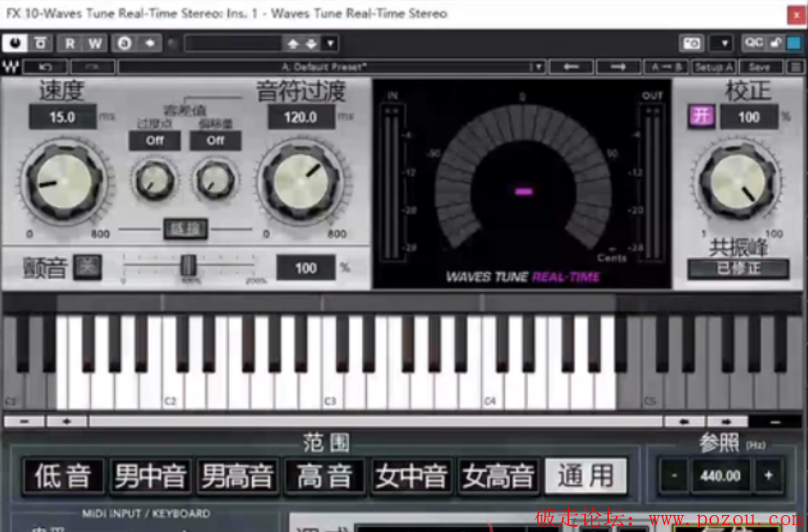Click keyboard scroll right arrow button
Screen dimensions: 808x532
[726, 422]
